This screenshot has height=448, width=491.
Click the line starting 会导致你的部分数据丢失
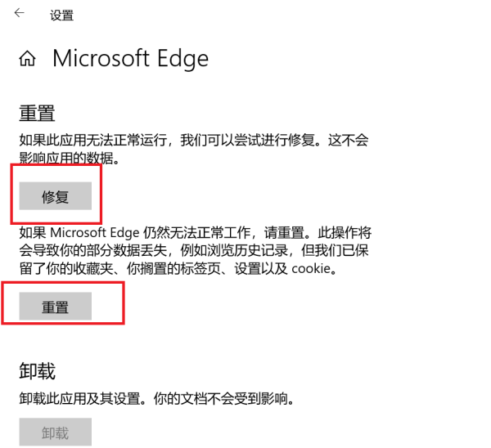pyautogui.click(x=193, y=250)
